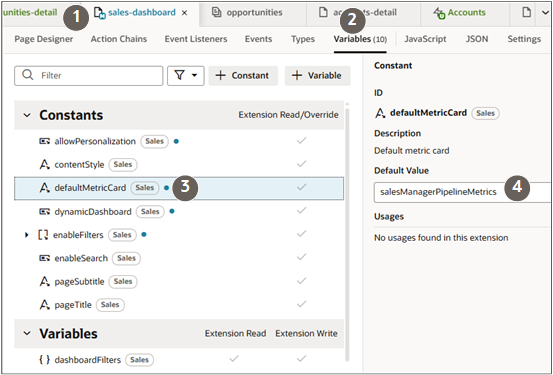The image size is (553, 375).
Task: Click the string type icon of pageSubtitle
Action: (x=44, y=282)
